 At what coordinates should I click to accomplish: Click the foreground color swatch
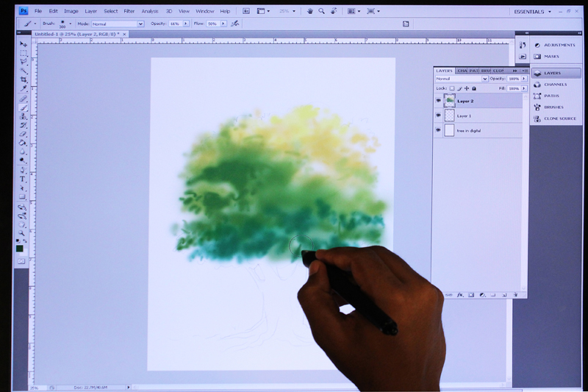coord(20,249)
